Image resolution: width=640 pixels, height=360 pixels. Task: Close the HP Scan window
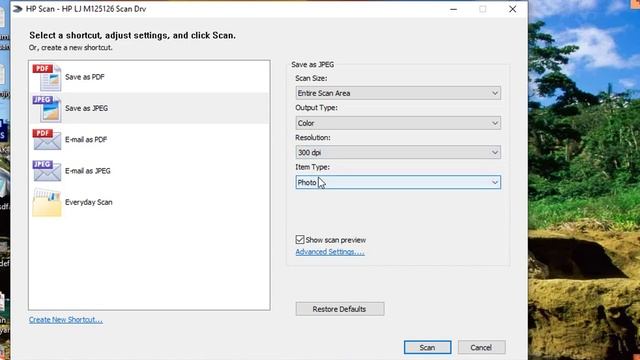513,9
